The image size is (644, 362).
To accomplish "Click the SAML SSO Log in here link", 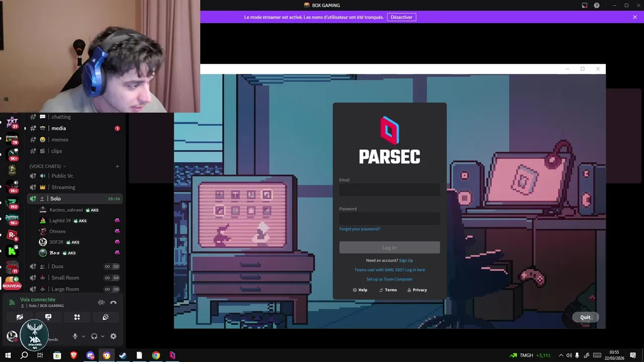I will click(x=415, y=270).
